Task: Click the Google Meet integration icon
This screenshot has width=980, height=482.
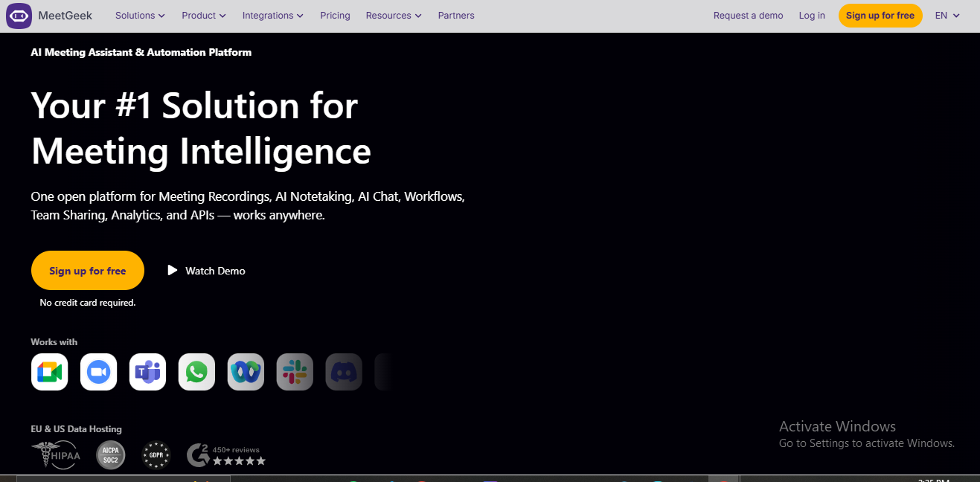Action: (x=50, y=372)
